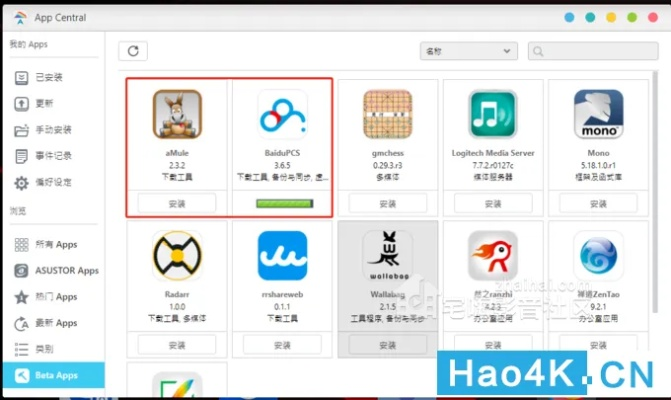Click the hot Apps star icon
This screenshot has height=400, width=671.
click(x=21, y=297)
